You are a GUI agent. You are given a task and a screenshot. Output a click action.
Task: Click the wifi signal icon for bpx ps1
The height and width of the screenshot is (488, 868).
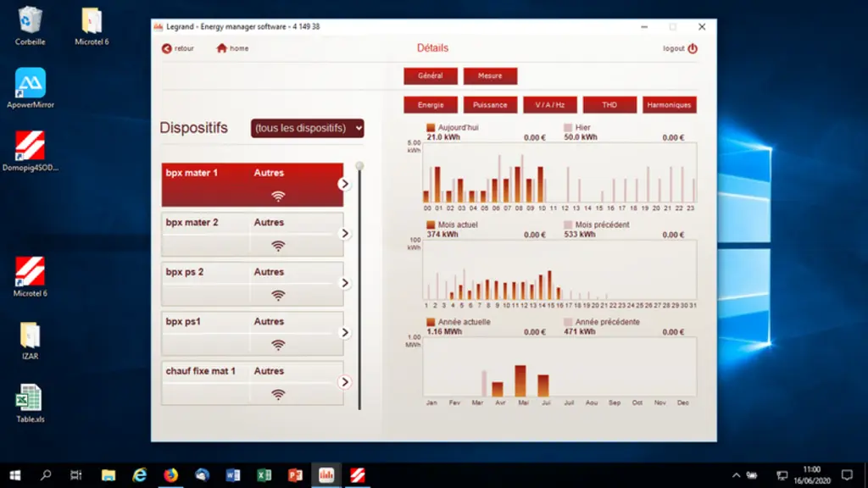(x=278, y=346)
